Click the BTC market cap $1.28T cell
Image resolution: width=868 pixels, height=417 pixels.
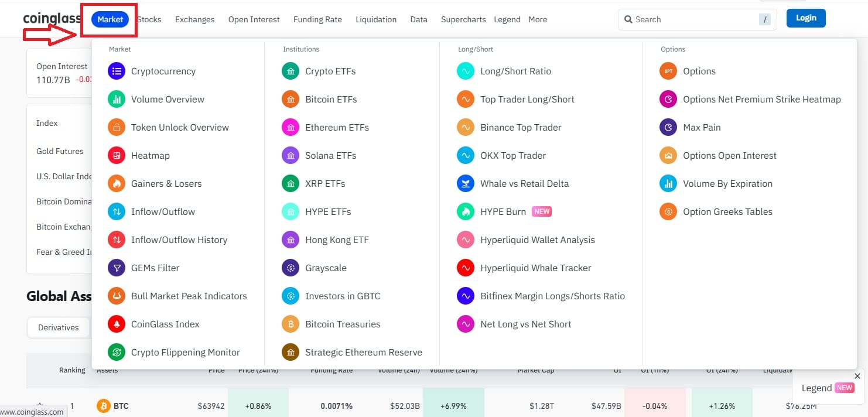coord(542,406)
